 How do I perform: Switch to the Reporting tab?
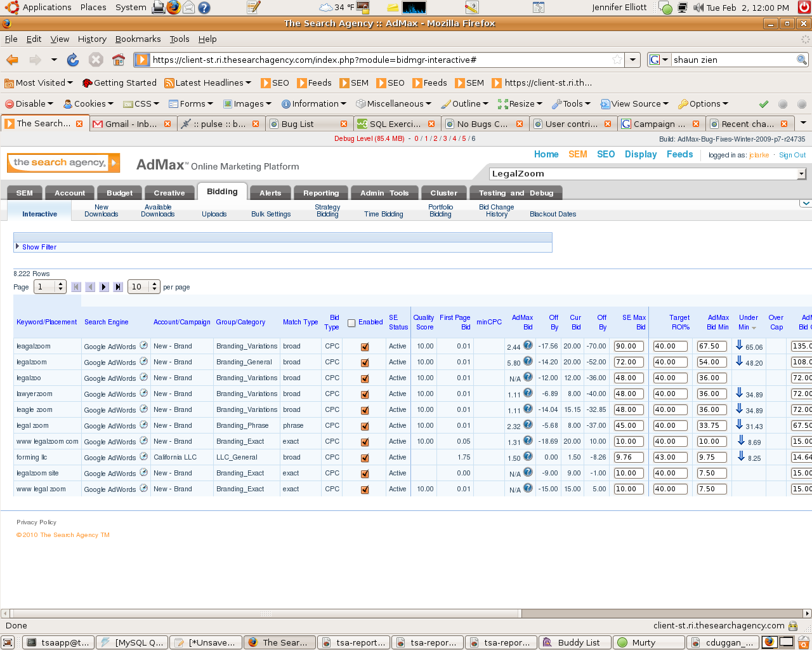point(321,193)
